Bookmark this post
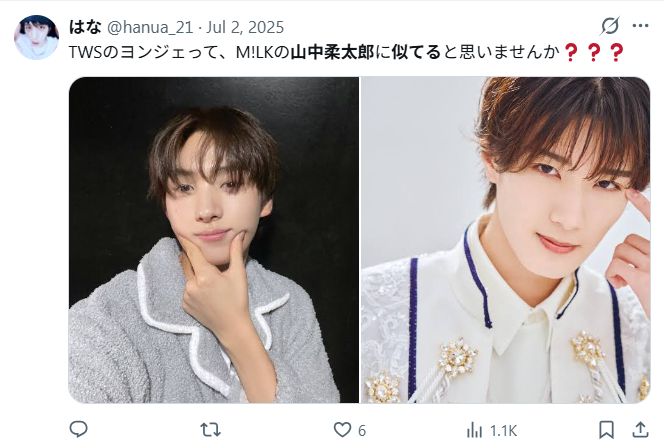Screen dimensions: 664x442 pos(606,430)
